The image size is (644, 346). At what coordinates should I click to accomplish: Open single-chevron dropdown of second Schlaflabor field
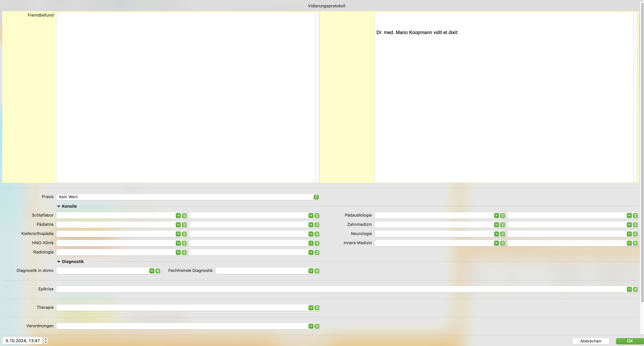pos(311,215)
